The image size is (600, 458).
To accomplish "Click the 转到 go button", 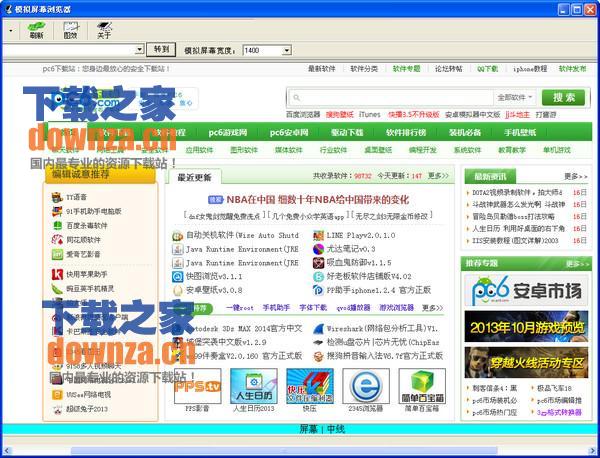I will [x=161, y=49].
